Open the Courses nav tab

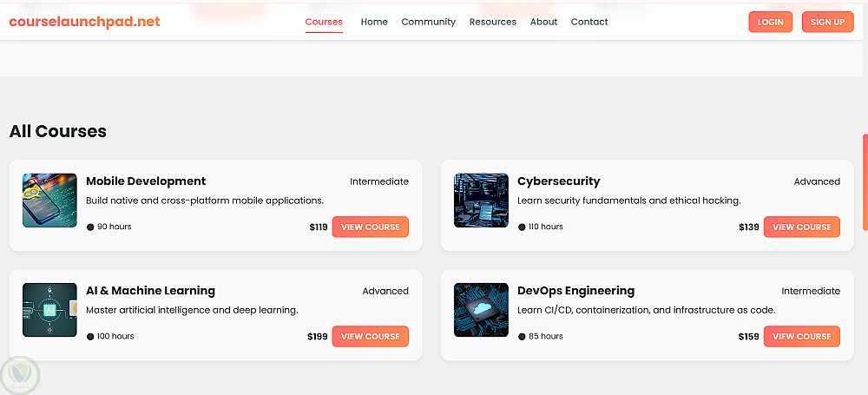(x=324, y=22)
